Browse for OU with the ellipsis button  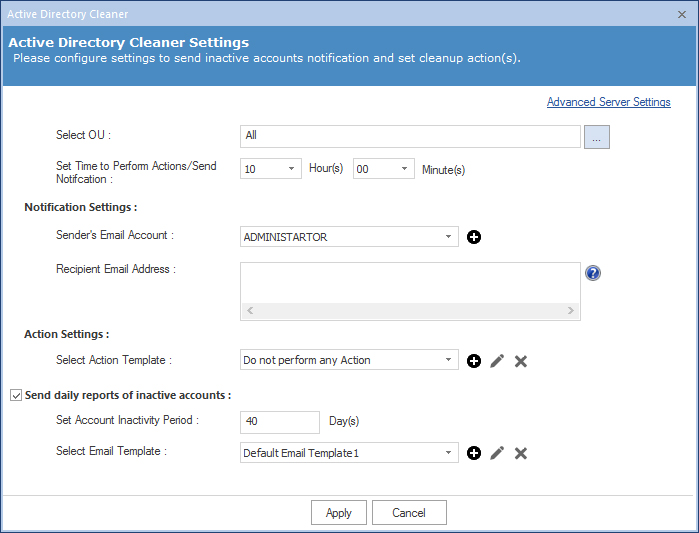pos(596,137)
